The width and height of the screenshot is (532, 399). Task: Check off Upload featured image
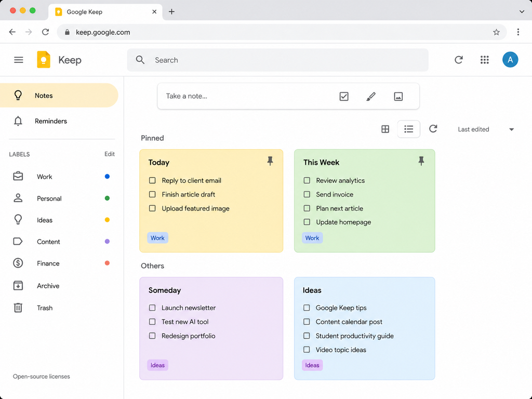(x=152, y=208)
